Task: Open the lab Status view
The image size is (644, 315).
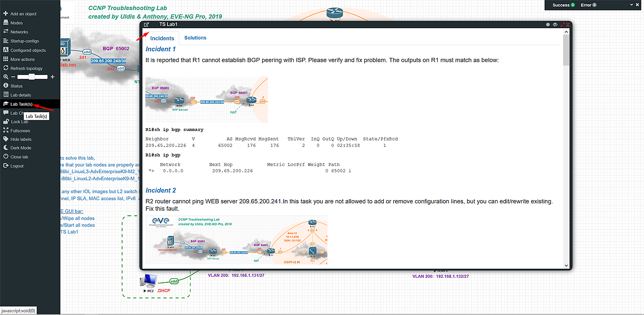Action: [16, 86]
